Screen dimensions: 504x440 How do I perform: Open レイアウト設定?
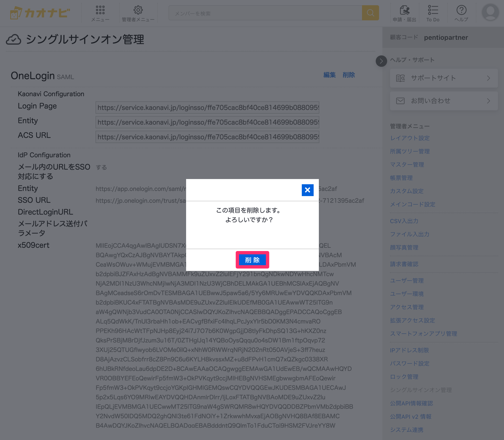coord(410,138)
